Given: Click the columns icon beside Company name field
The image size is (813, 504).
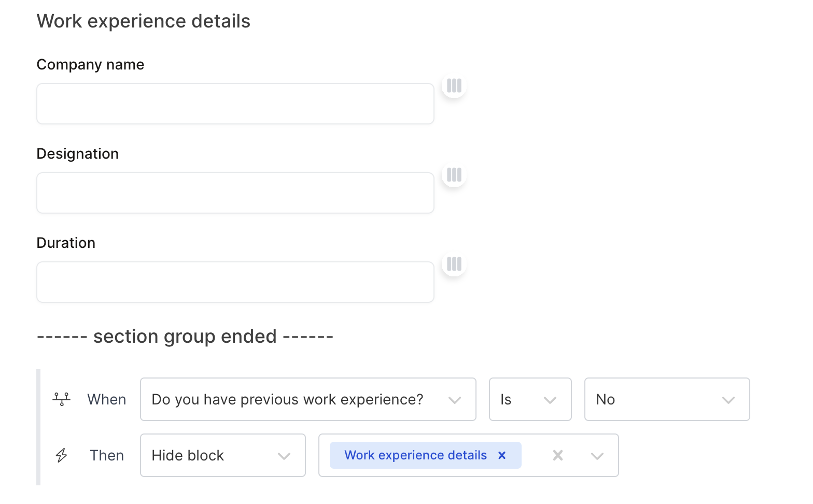Looking at the screenshot, I should point(454,86).
